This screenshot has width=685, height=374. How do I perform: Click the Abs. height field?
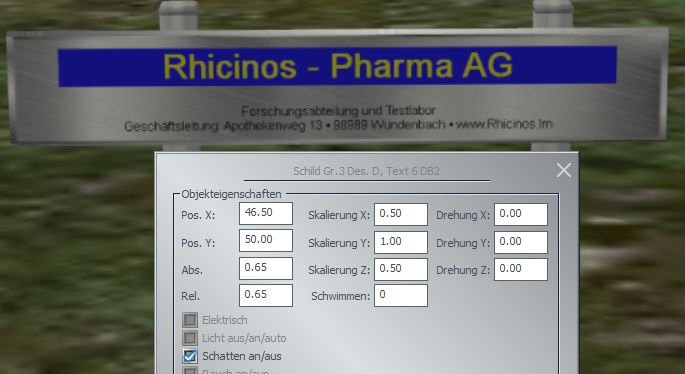click(x=266, y=268)
